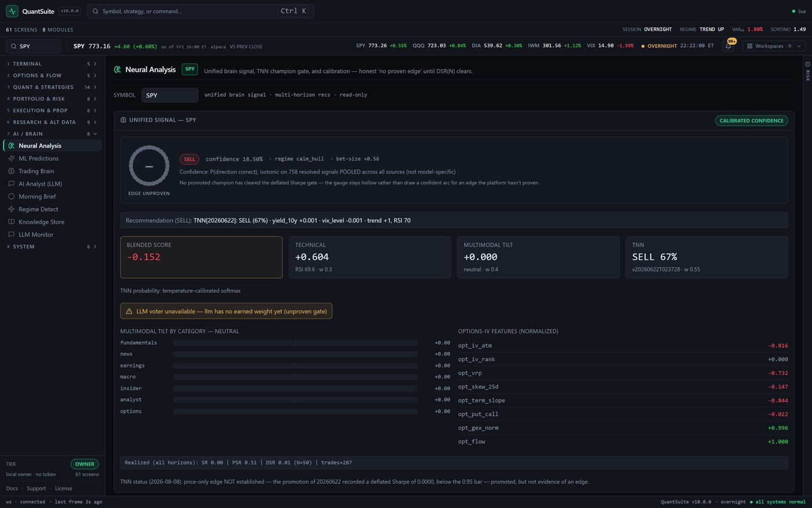Click the earnings tilt bar
812x508 pixels.
coord(295,366)
